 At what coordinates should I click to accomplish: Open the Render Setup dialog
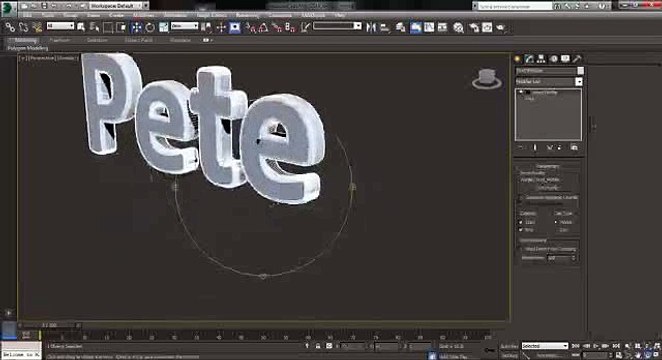coord(474,27)
